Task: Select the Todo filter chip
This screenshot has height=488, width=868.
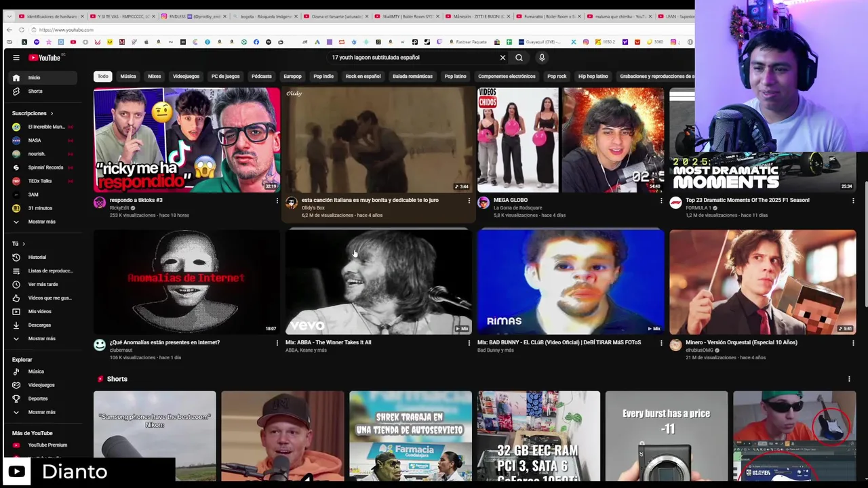Action: (102, 77)
